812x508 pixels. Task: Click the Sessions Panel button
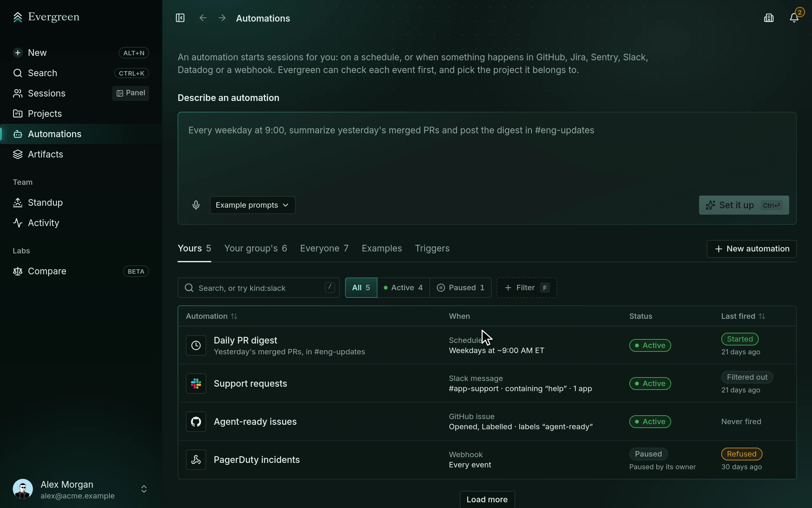pos(131,93)
